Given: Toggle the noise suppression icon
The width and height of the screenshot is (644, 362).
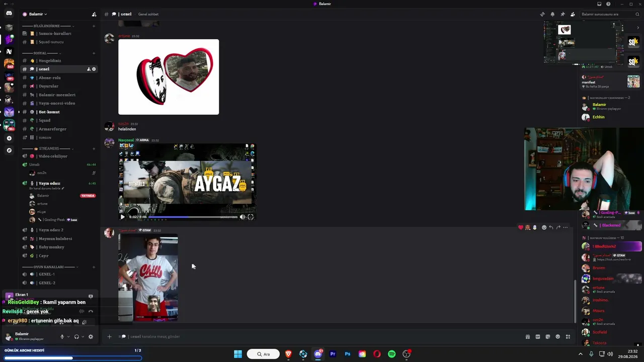Looking at the screenshot, I should pyautogui.click(x=82, y=311).
